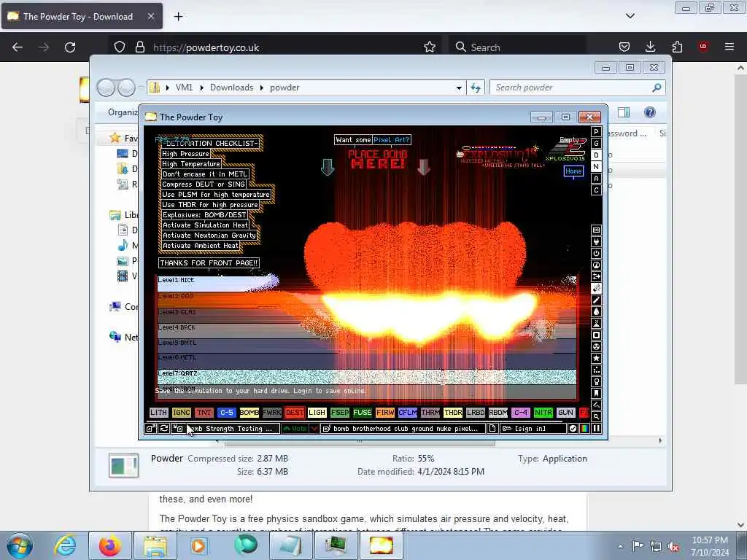Select the TNT element

(204, 413)
